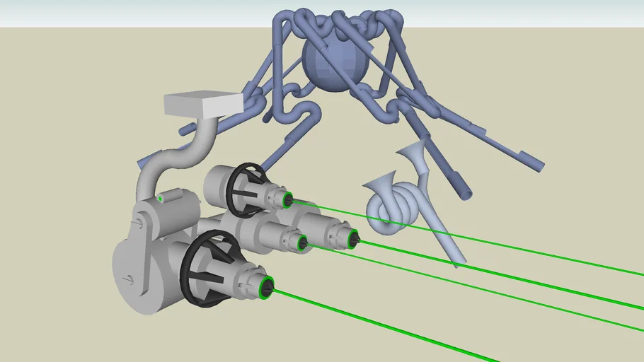The width and height of the screenshot is (644, 362).
Task: Select the top-left green-ringed nozzle tip
Action: coord(287,201)
